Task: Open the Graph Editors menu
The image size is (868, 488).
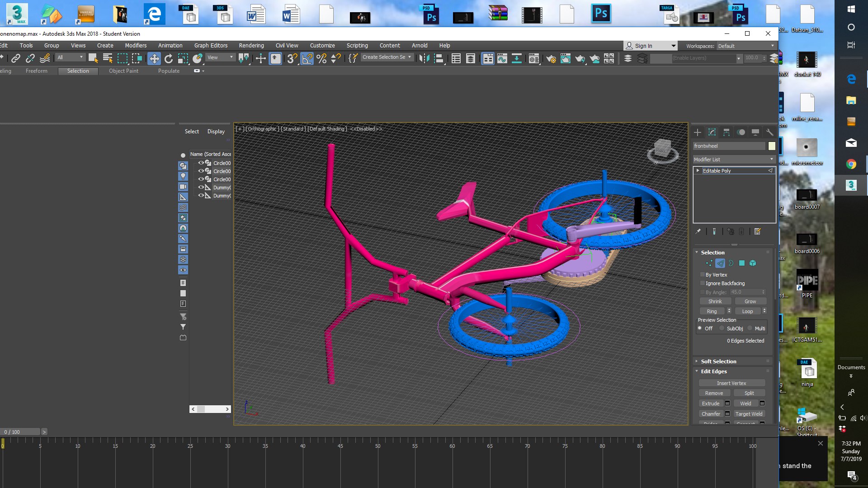Action: 211,46
